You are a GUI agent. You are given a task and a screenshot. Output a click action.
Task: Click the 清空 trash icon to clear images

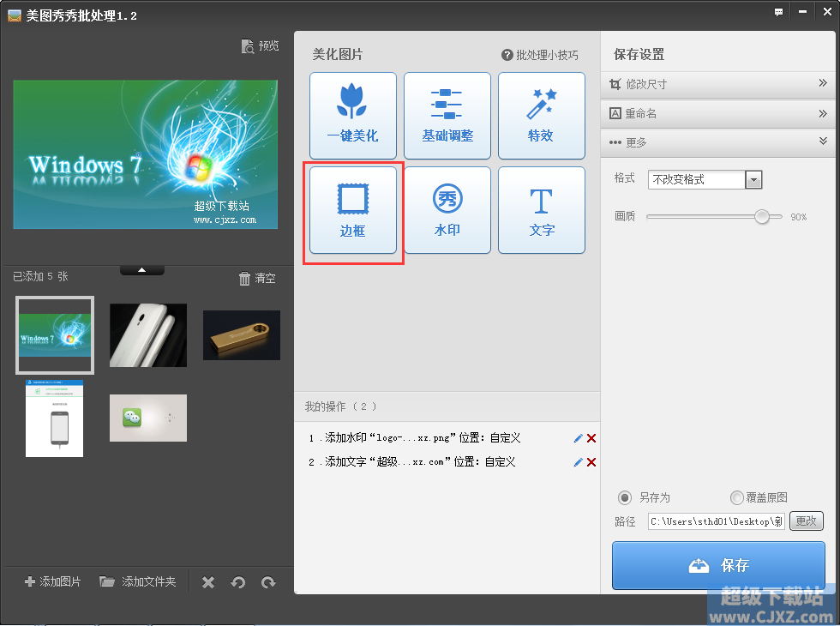(244, 278)
